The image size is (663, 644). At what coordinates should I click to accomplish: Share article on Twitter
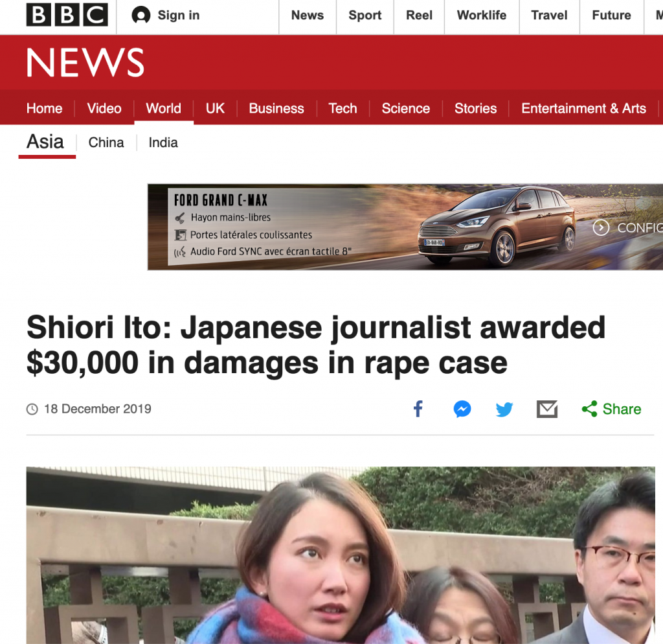pos(504,409)
